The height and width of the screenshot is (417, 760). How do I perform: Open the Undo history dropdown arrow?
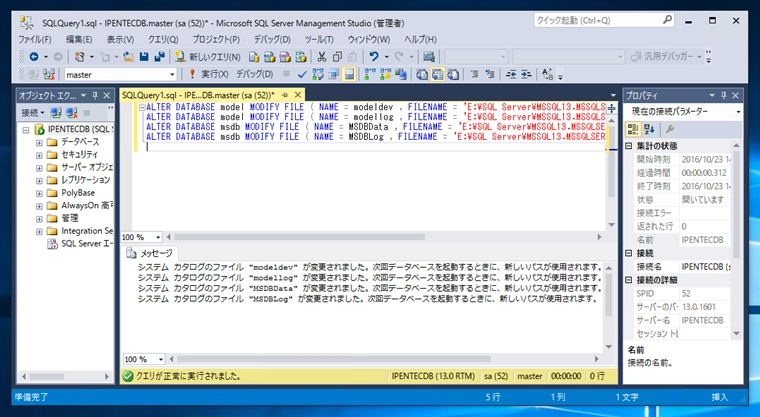[387, 57]
